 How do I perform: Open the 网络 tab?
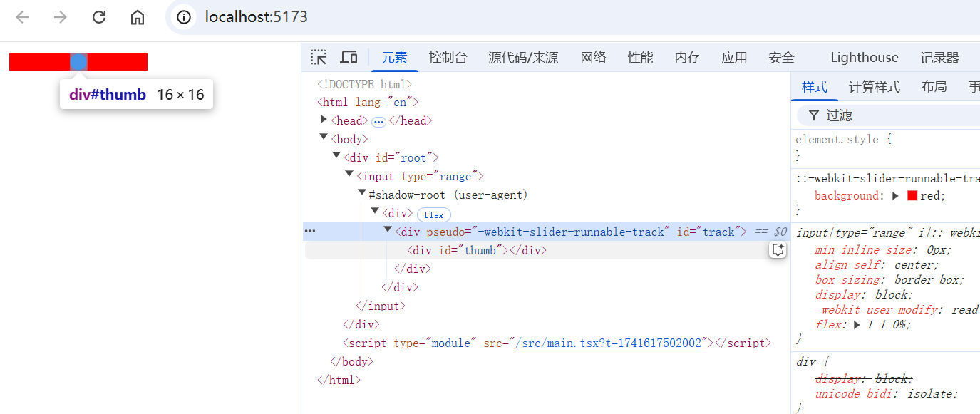(x=593, y=58)
